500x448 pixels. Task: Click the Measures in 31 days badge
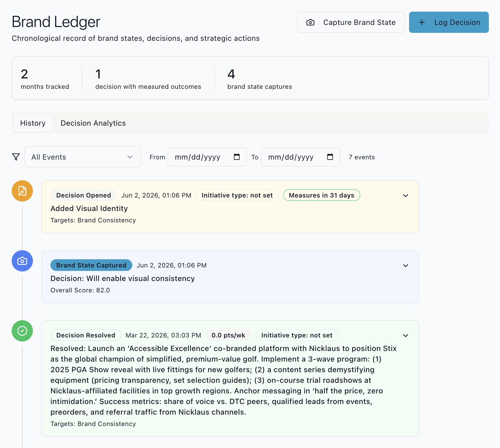coord(322,195)
